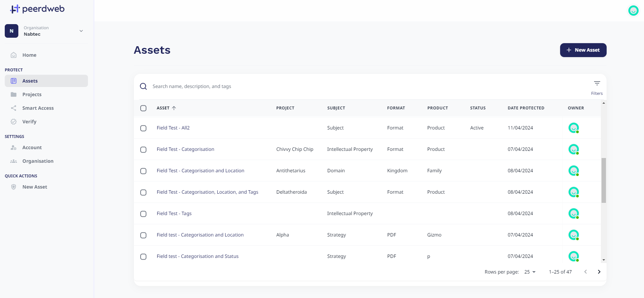Click the Antithetarius project cell

pyautogui.click(x=291, y=171)
